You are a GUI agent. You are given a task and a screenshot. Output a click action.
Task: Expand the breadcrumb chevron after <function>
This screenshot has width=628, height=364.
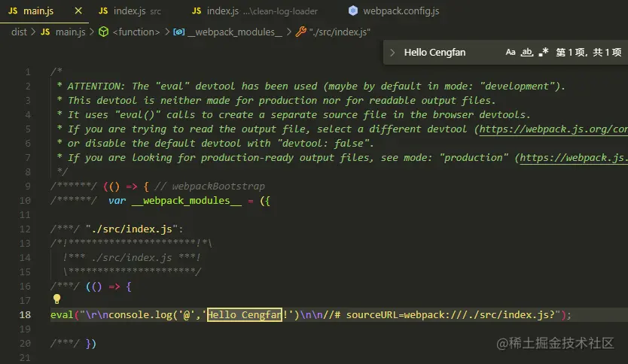click(167, 32)
